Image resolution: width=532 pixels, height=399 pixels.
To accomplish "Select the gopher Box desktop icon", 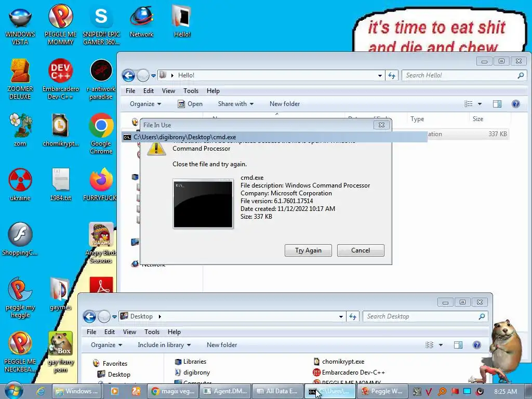I will [x=60, y=352].
